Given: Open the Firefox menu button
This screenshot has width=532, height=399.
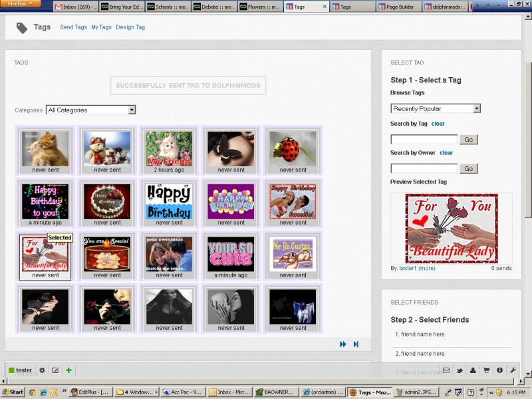Looking at the screenshot, I should tap(21, 4).
